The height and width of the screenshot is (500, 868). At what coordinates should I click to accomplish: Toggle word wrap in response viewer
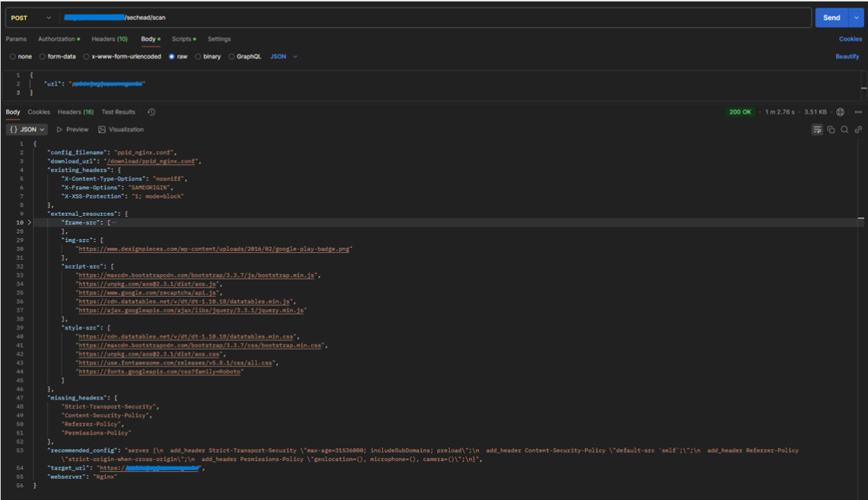coord(817,130)
